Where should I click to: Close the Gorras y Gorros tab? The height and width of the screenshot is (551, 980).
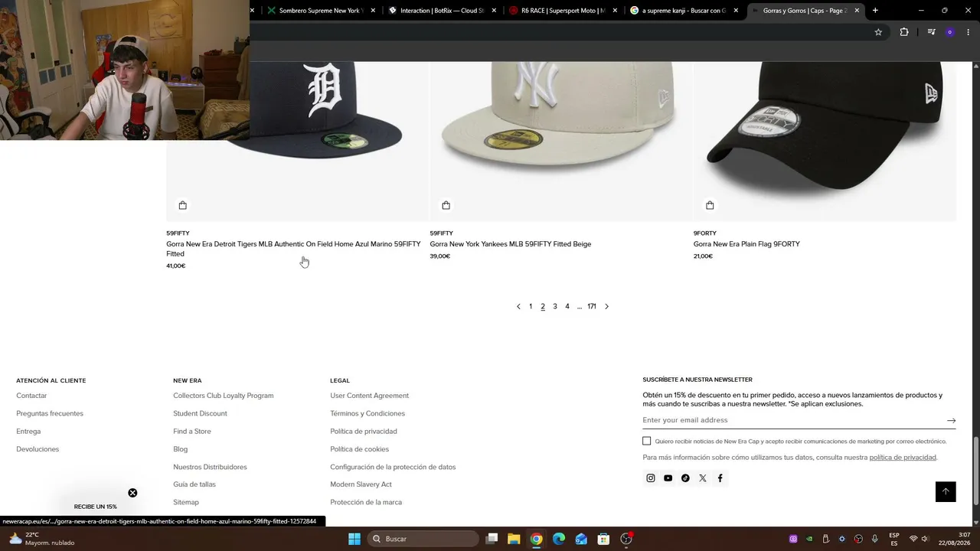pos(857,11)
